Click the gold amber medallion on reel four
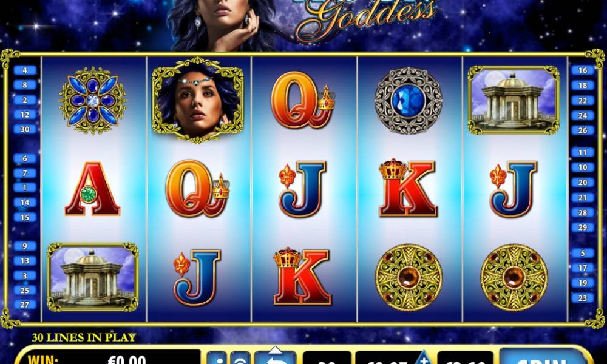Viewport: 607px width, 364px height. pos(409,277)
